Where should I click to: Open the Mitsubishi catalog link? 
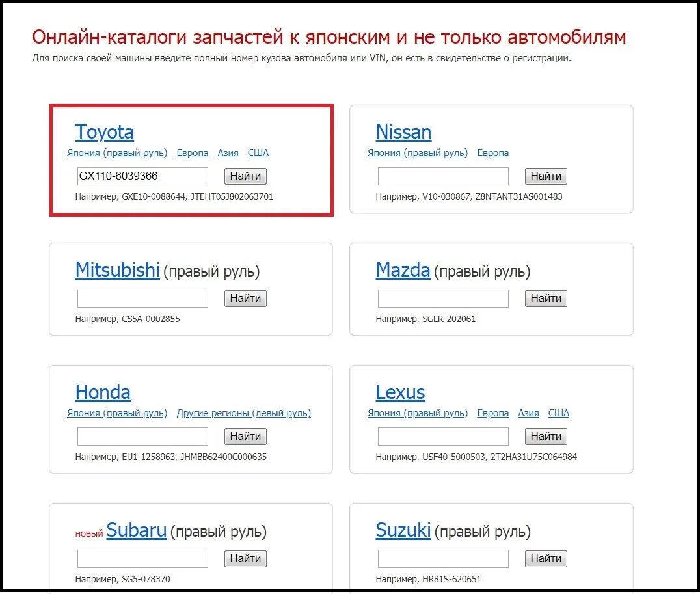[x=117, y=270]
